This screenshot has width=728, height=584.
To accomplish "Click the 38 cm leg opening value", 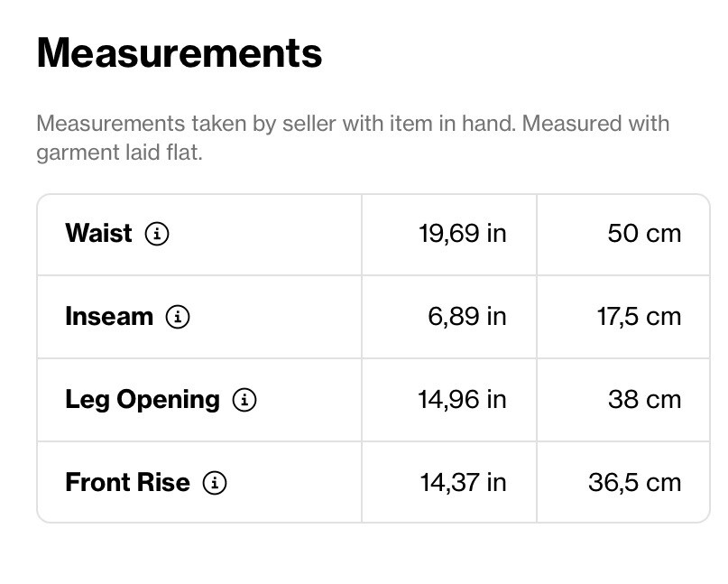I will [644, 400].
